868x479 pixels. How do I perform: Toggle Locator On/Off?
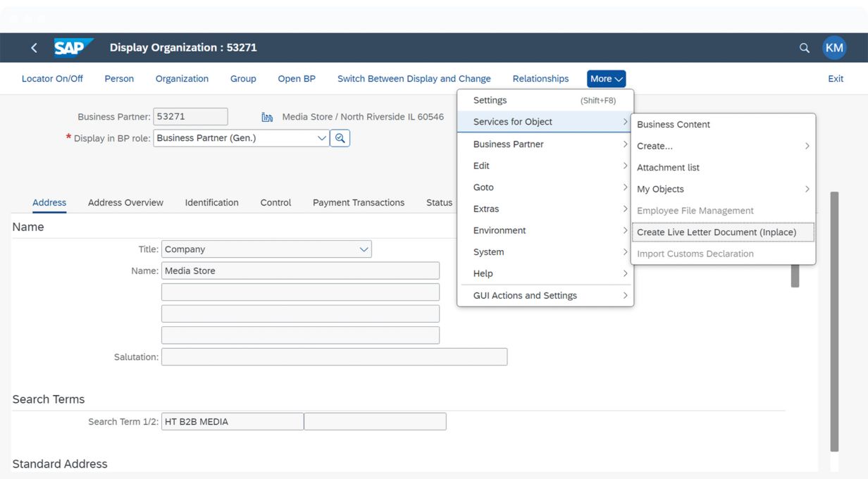pyautogui.click(x=52, y=79)
